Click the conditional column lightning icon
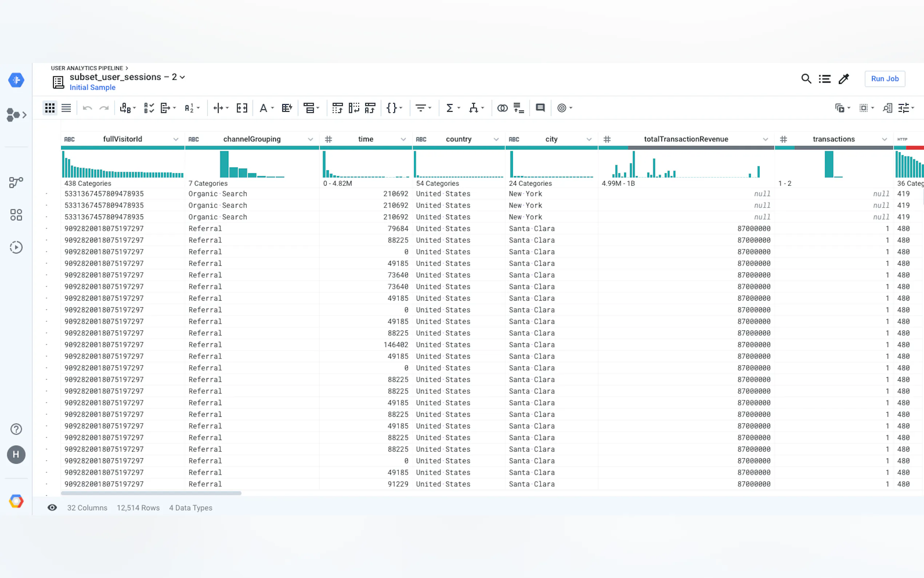 (x=287, y=108)
